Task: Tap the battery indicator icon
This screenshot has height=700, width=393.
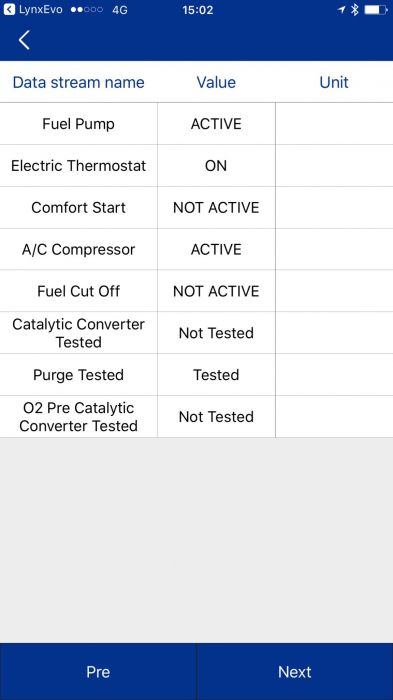Action: click(376, 9)
